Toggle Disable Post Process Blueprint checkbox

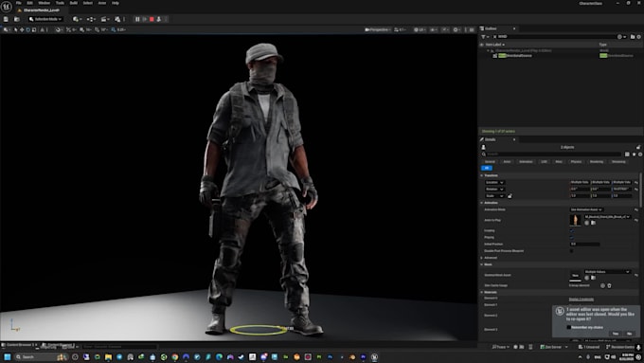[x=571, y=251]
